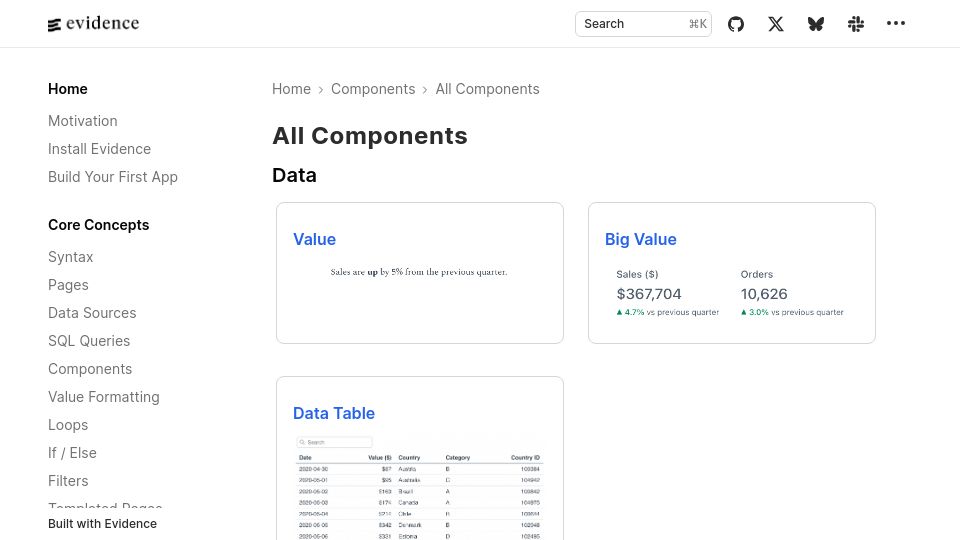Click Built with Evidence footer link
Image resolution: width=960 pixels, height=540 pixels.
pos(102,523)
